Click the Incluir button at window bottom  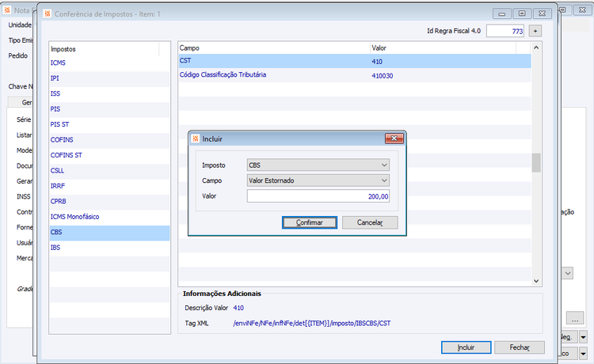coord(466,347)
